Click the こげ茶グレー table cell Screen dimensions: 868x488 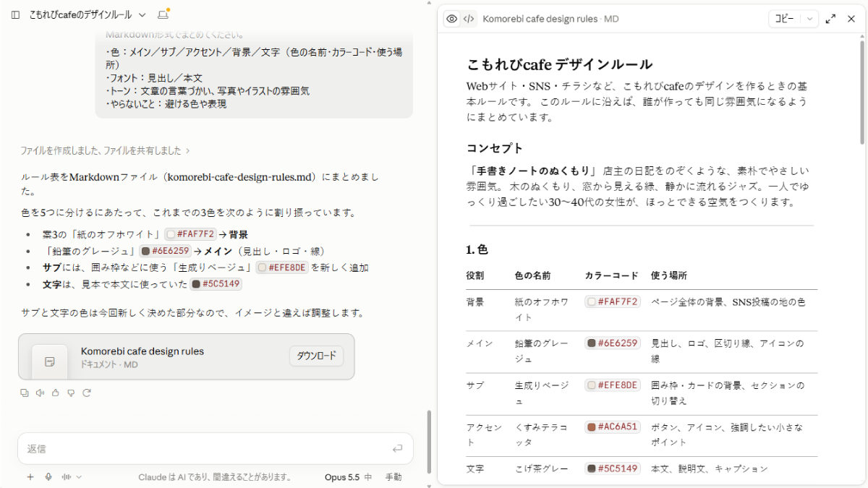[541, 468]
